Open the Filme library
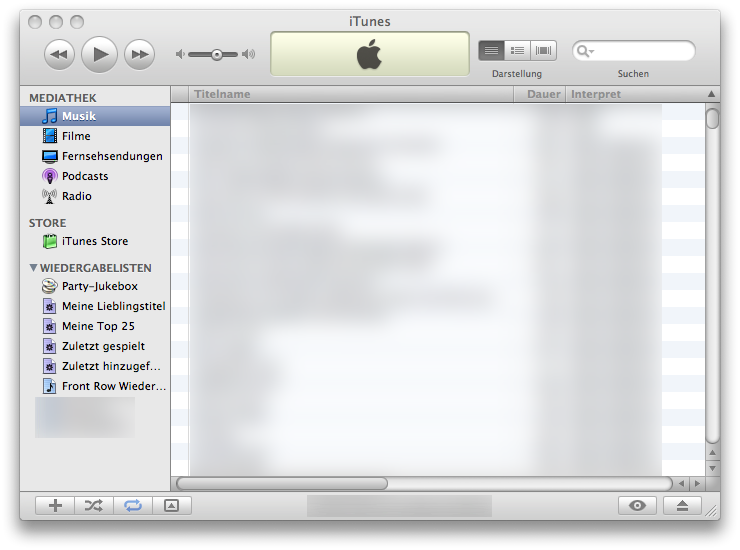The image size is (740, 550). click(95, 136)
